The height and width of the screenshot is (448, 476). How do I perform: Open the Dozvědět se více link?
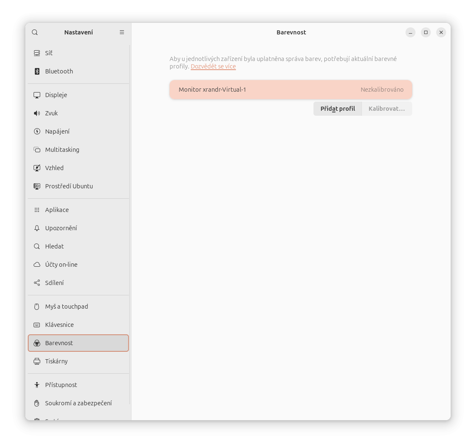pos(213,66)
